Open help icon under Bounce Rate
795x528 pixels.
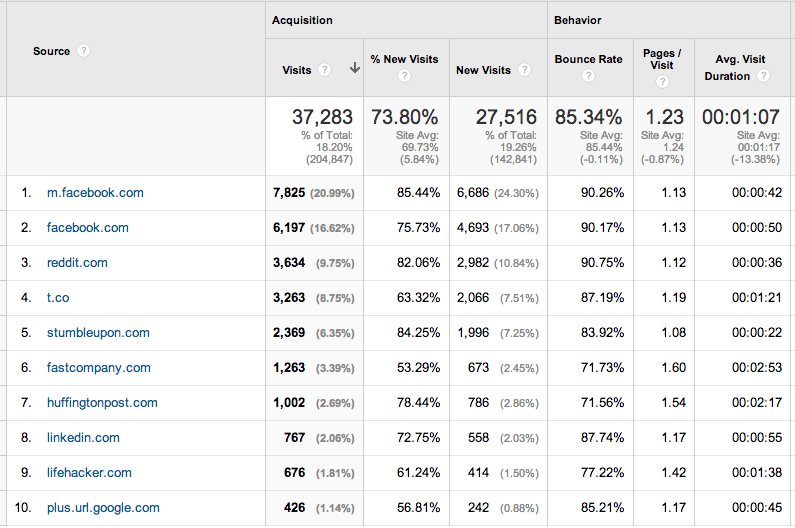pyautogui.click(x=588, y=76)
